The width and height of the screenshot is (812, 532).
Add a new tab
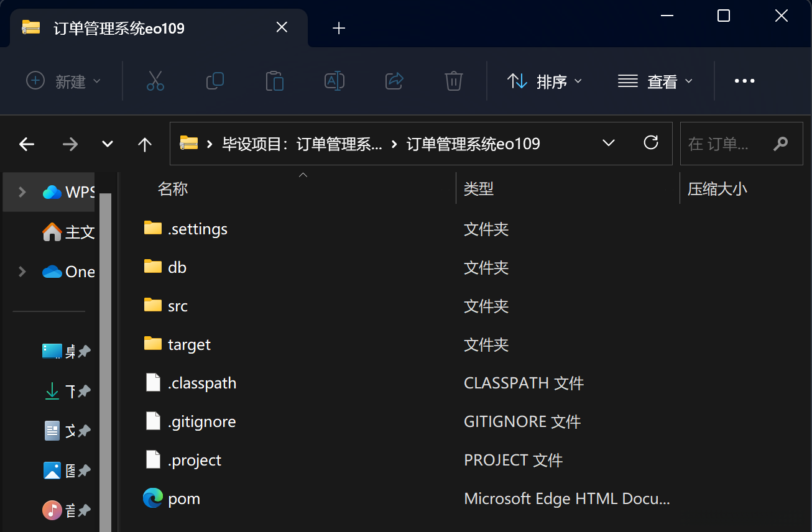(339, 28)
